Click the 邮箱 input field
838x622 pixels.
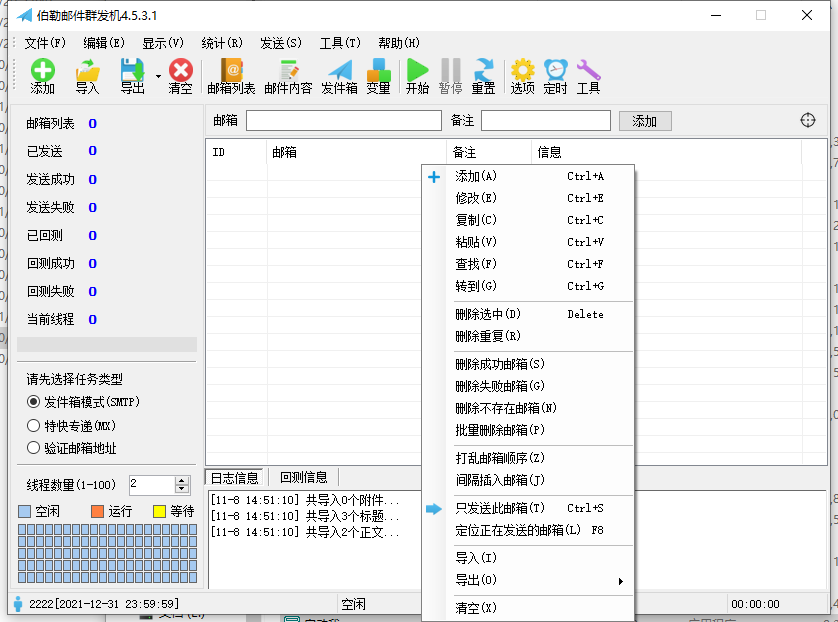(x=344, y=120)
